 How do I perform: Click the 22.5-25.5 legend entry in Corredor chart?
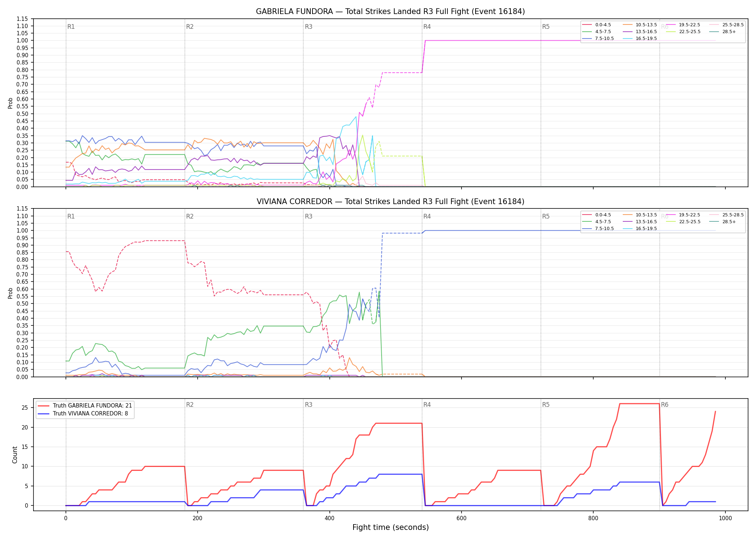pos(683,222)
